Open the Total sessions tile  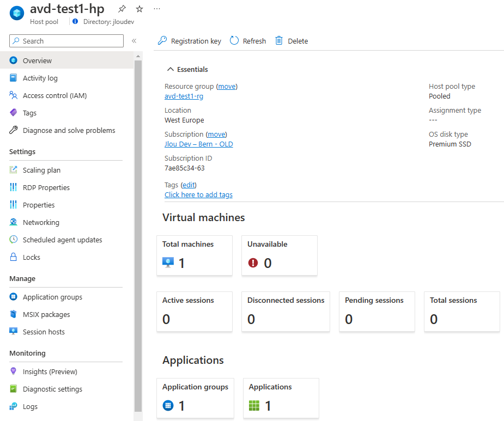(x=462, y=312)
